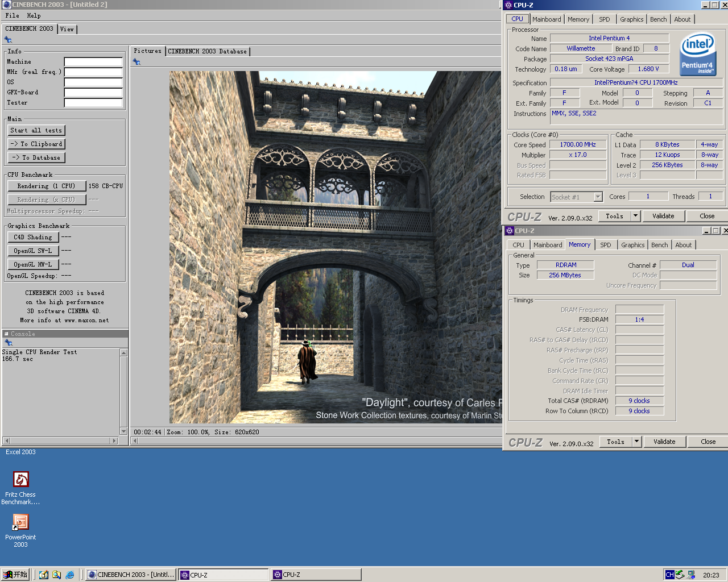Click the To Database button
728x582 pixels.
[36, 157]
